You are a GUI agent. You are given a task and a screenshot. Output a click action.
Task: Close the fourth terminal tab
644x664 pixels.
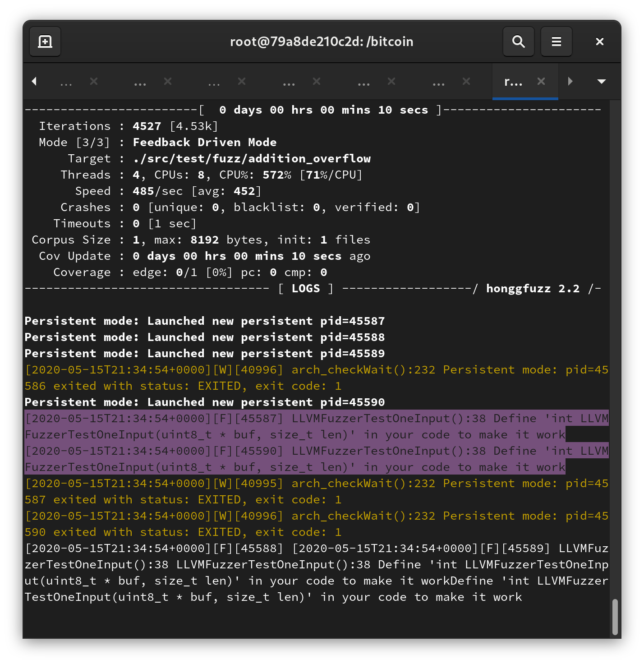pos(317,82)
